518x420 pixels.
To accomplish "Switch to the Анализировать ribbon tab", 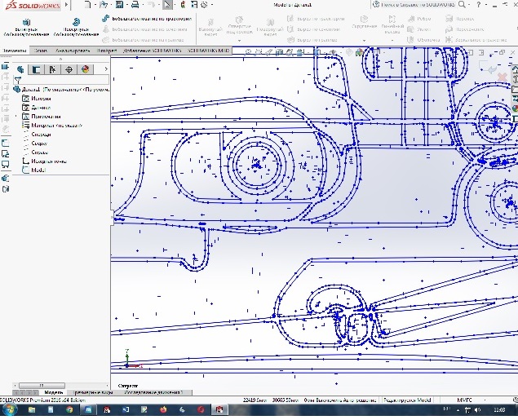I will (72, 51).
